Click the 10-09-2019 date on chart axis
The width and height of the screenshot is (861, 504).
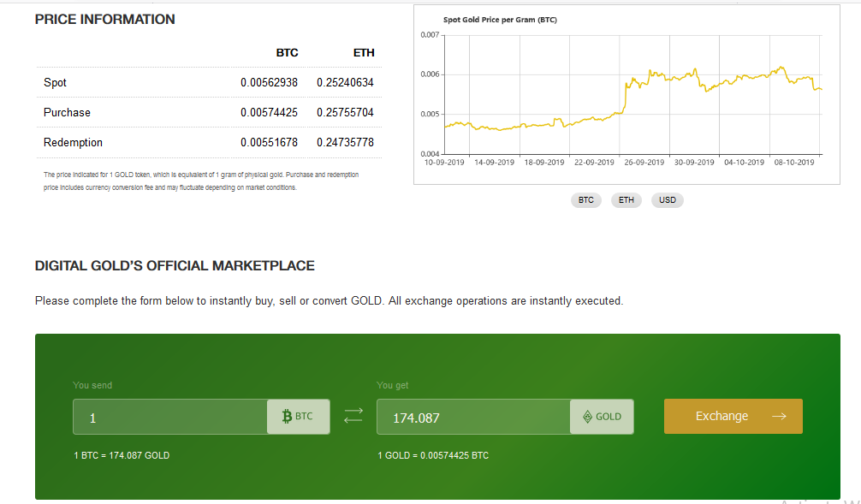pos(444,163)
